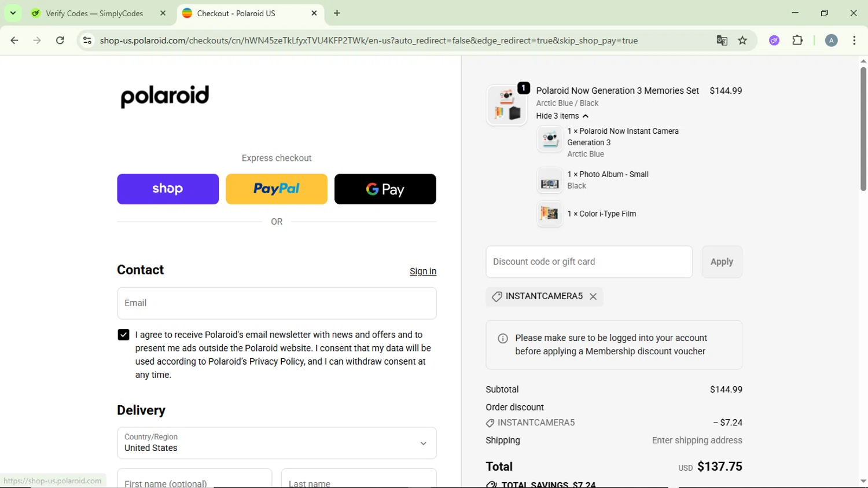Open the purple extension icon in toolbar
The width and height of the screenshot is (868, 488).
pos(774,41)
